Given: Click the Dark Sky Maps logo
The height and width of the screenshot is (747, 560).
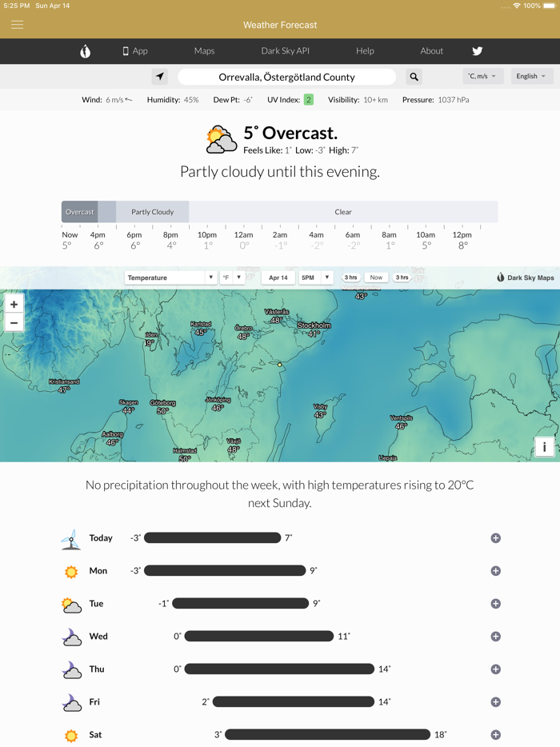Looking at the screenshot, I should coord(526,278).
